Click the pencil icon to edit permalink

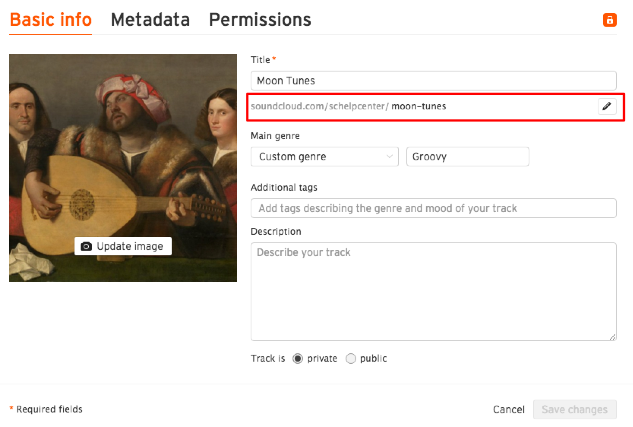tap(607, 107)
